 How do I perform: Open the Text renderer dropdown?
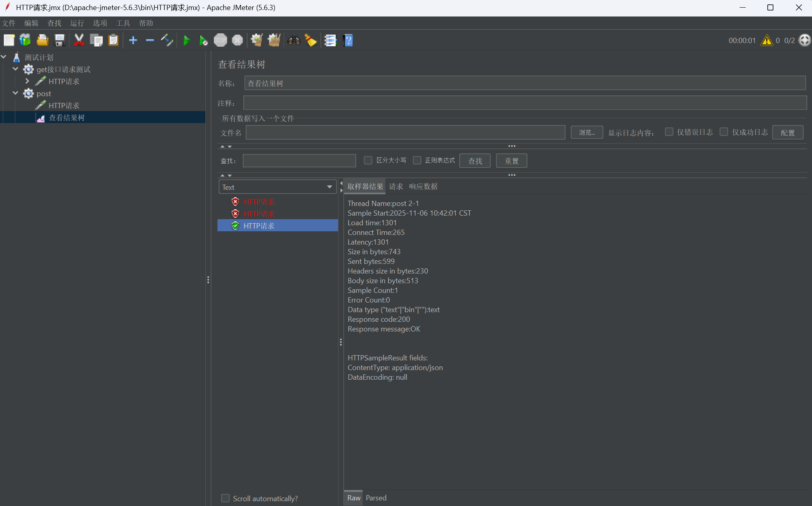(277, 187)
